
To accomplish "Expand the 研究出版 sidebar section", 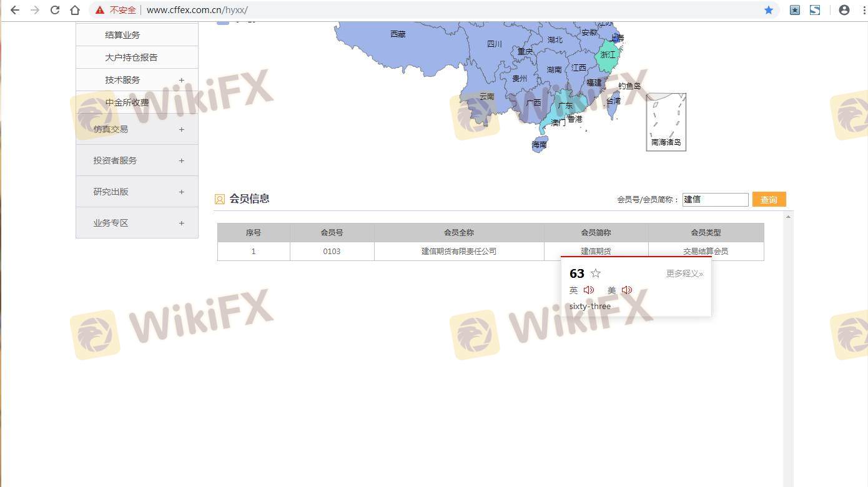I will coord(181,192).
